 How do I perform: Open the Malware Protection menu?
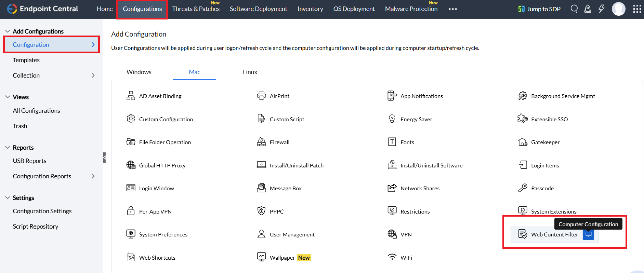[x=411, y=9]
